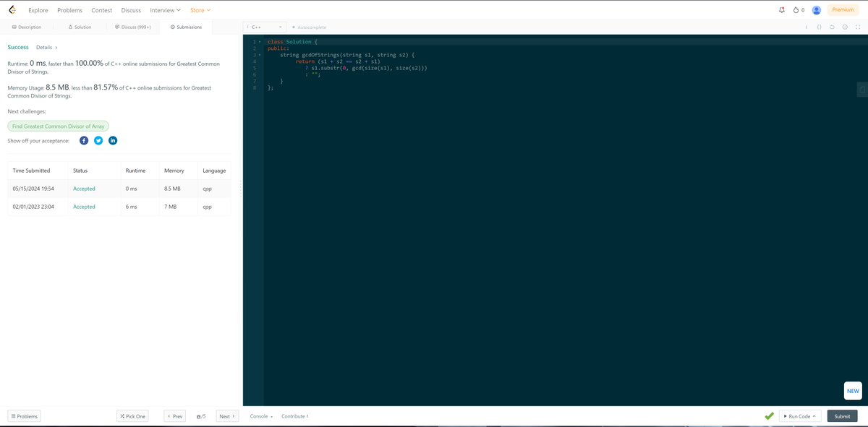868x427 pixels.
Task: Open submission Details link
Action: [x=46, y=47]
